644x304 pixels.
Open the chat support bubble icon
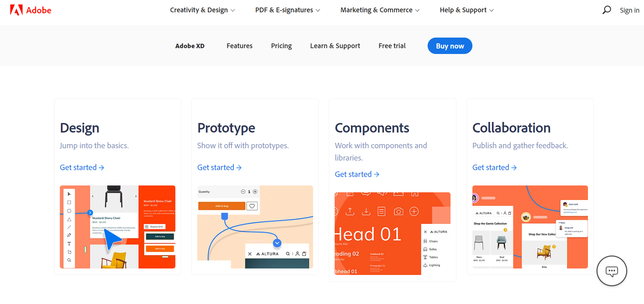[x=612, y=271]
